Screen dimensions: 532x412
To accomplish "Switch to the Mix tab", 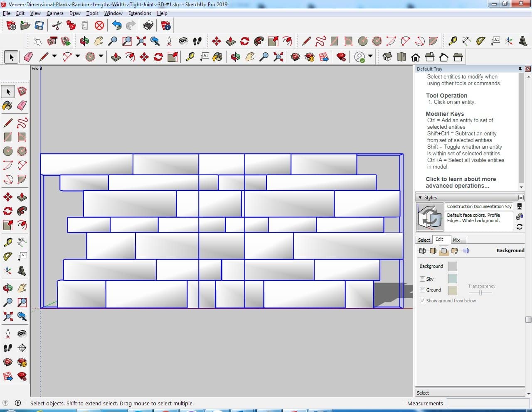I will pos(456,240).
